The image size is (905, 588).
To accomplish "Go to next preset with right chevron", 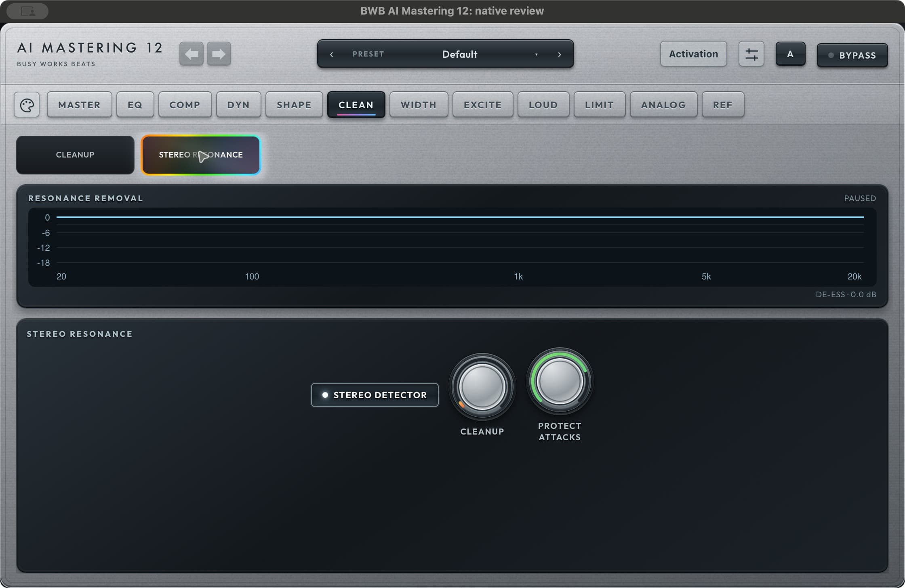I will point(559,54).
